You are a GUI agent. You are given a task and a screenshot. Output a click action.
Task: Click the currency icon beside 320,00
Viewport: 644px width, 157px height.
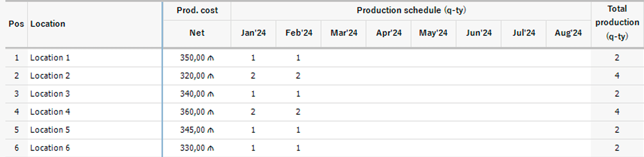pyautogui.click(x=210, y=76)
